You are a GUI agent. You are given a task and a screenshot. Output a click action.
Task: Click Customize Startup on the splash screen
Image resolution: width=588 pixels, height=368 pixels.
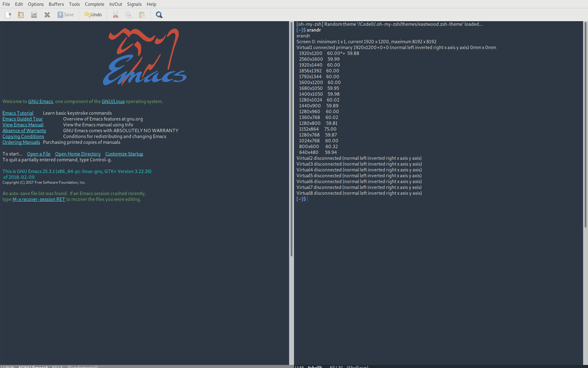[x=124, y=154]
